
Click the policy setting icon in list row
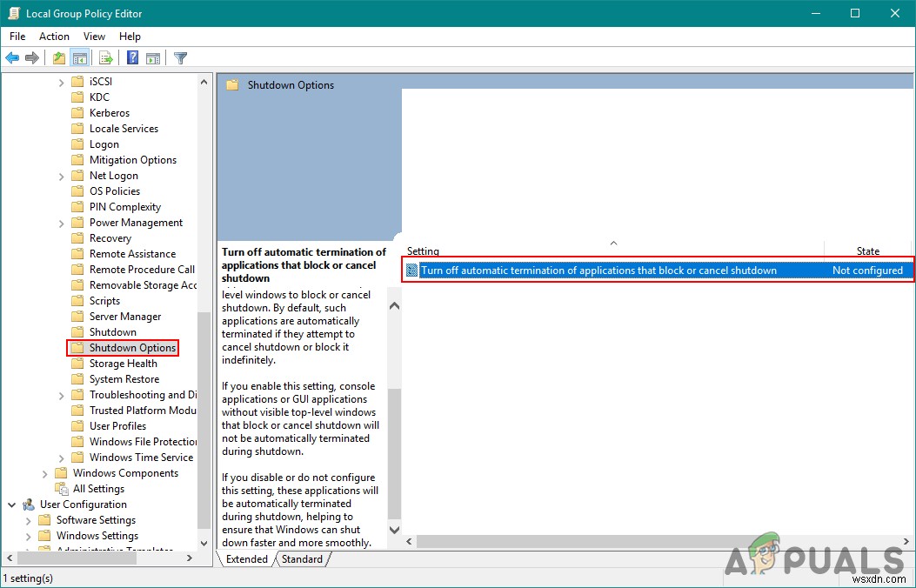[x=411, y=271]
